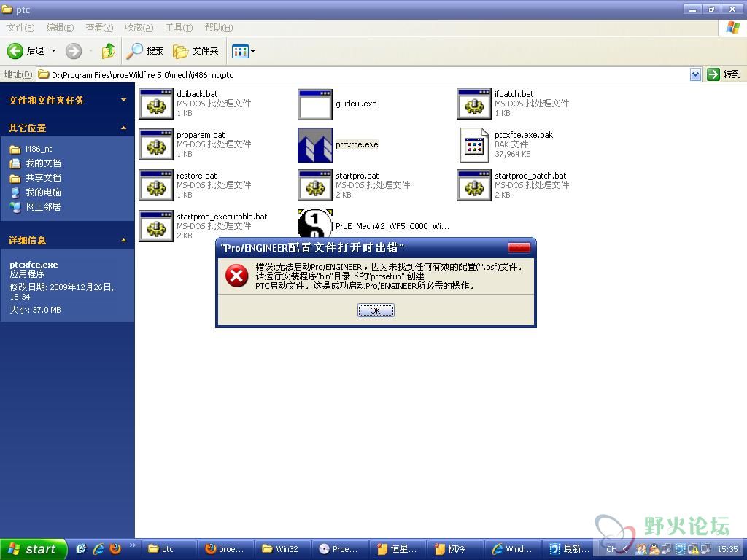The height and width of the screenshot is (560, 747).
Task: Click the show desktop quick launch icon
Action: [81, 549]
